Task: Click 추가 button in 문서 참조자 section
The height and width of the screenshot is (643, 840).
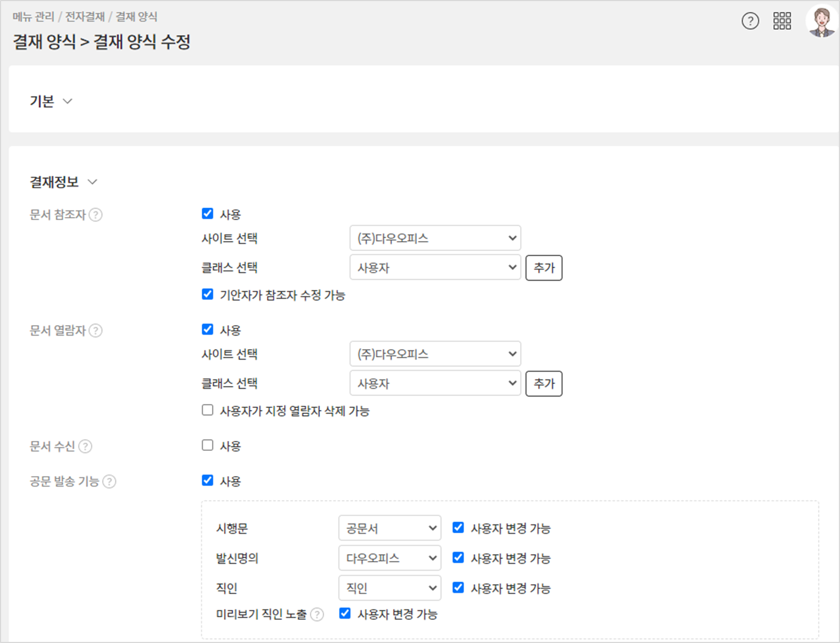Action: [x=543, y=268]
